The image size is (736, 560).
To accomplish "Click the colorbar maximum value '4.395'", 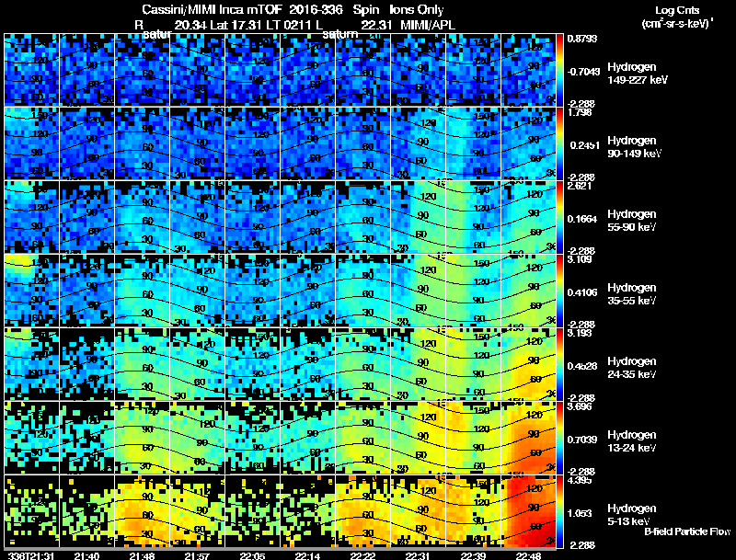I will tap(580, 480).
